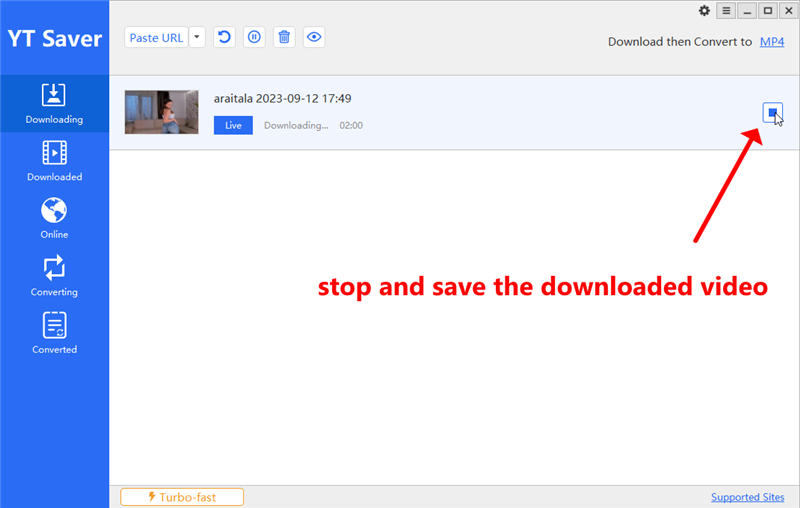Click the Downloading... status text
Screen dimensions: 800x508
(x=296, y=125)
